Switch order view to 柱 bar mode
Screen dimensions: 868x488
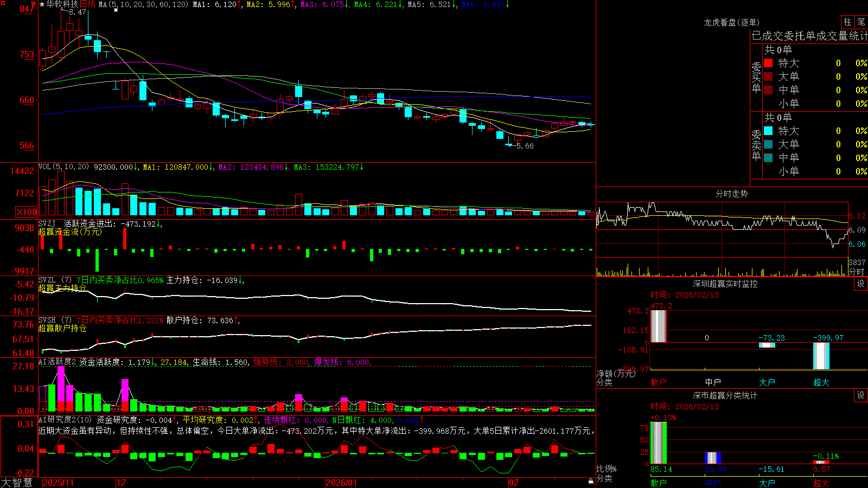tap(847, 22)
